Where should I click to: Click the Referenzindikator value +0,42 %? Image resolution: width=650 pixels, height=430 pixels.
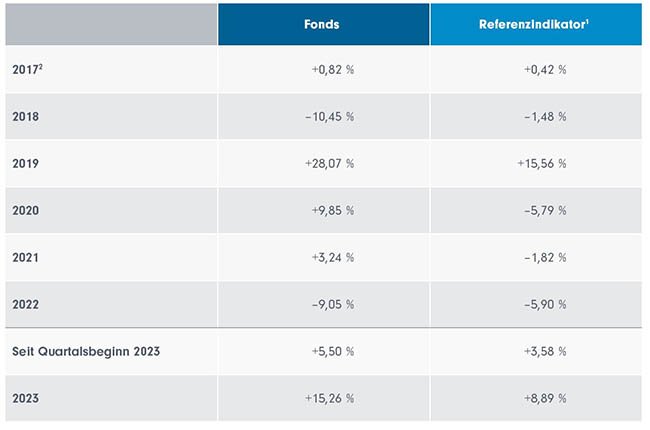(545, 70)
